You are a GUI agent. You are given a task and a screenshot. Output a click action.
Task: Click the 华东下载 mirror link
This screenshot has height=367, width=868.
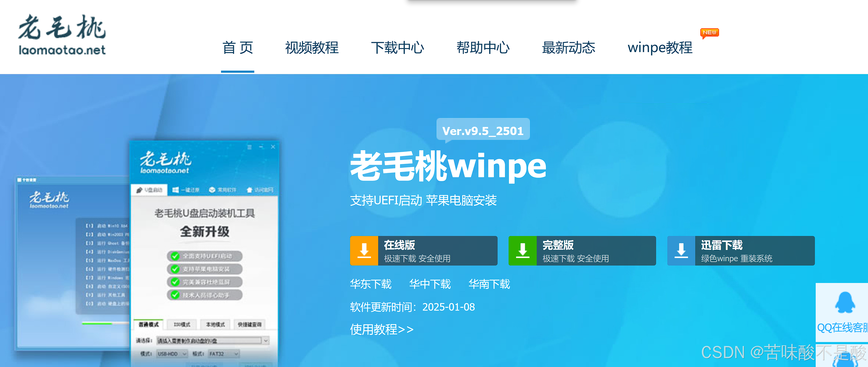(x=371, y=284)
